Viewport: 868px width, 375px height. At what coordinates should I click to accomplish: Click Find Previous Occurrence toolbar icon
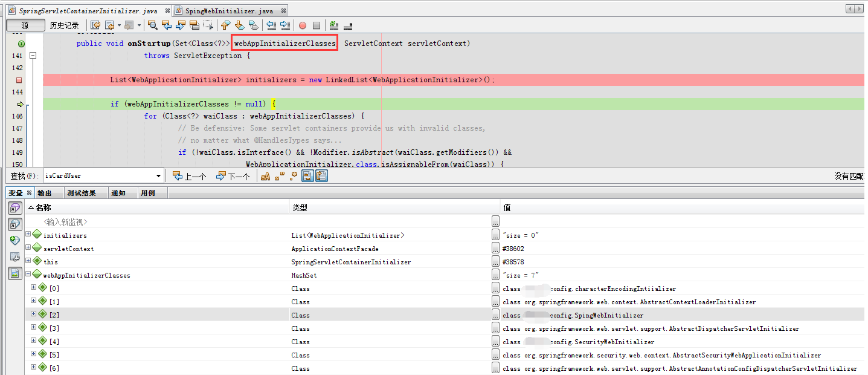(x=167, y=25)
